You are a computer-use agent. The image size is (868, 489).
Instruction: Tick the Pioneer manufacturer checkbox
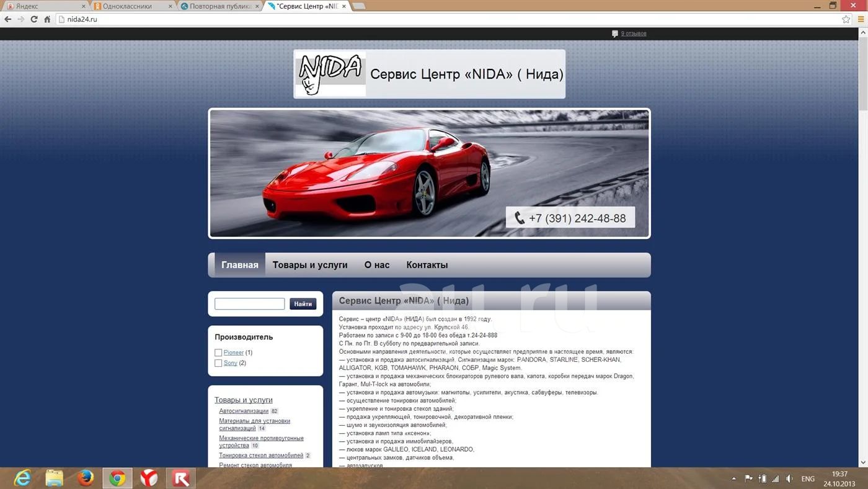pyautogui.click(x=218, y=352)
